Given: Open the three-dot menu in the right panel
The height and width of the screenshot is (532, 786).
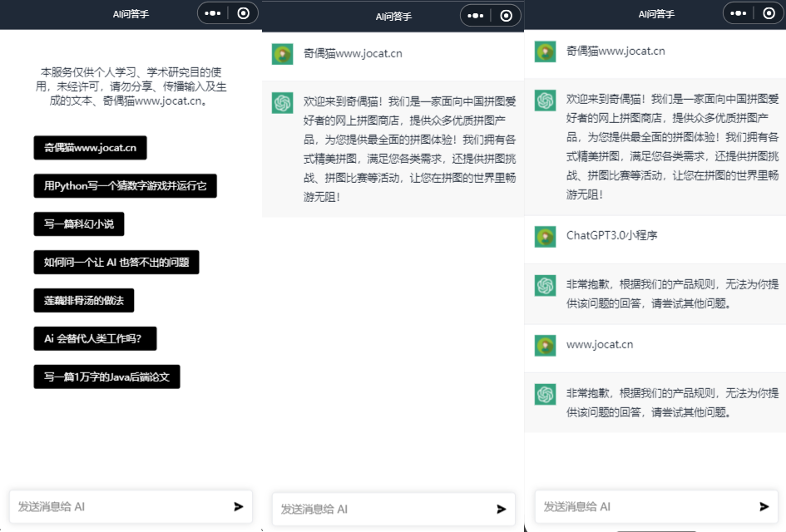Looking at the screenshot, I should pos(738,13).
